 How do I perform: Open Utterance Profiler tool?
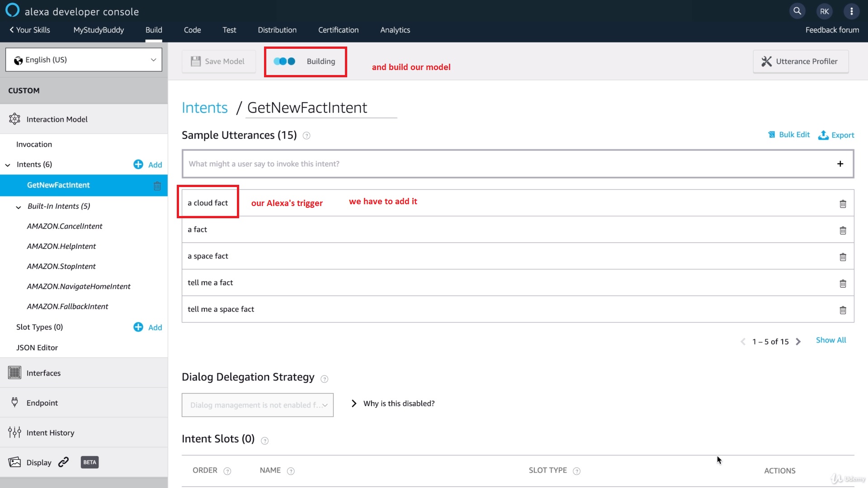800,61
